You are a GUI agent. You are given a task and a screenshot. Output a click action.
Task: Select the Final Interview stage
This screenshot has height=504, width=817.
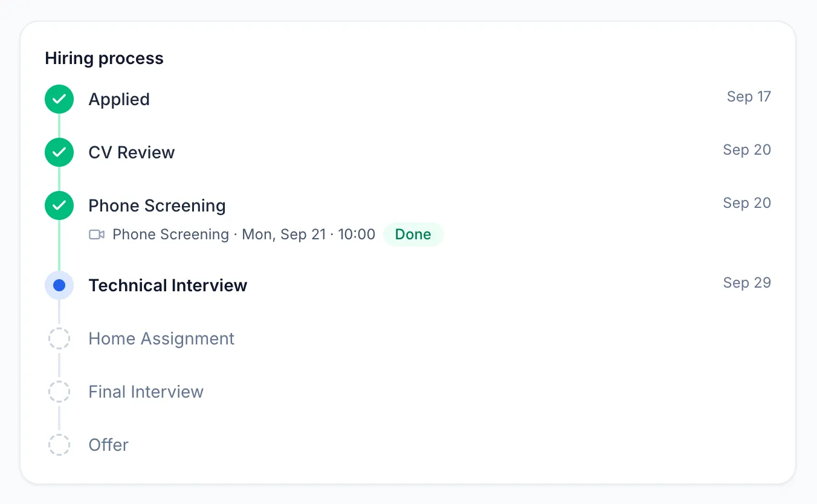click(146, 392)
